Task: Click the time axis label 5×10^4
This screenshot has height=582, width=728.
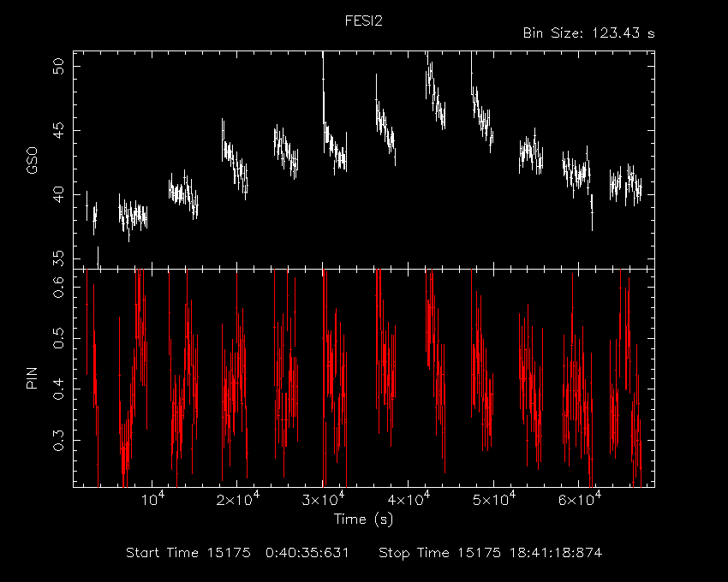Action: coord(494,499)
